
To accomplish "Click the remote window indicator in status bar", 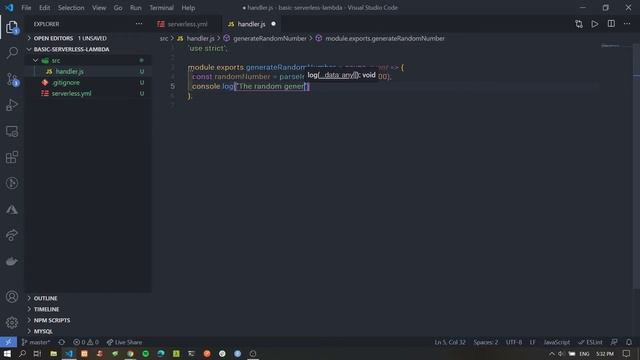I will (x=8, y=342).
